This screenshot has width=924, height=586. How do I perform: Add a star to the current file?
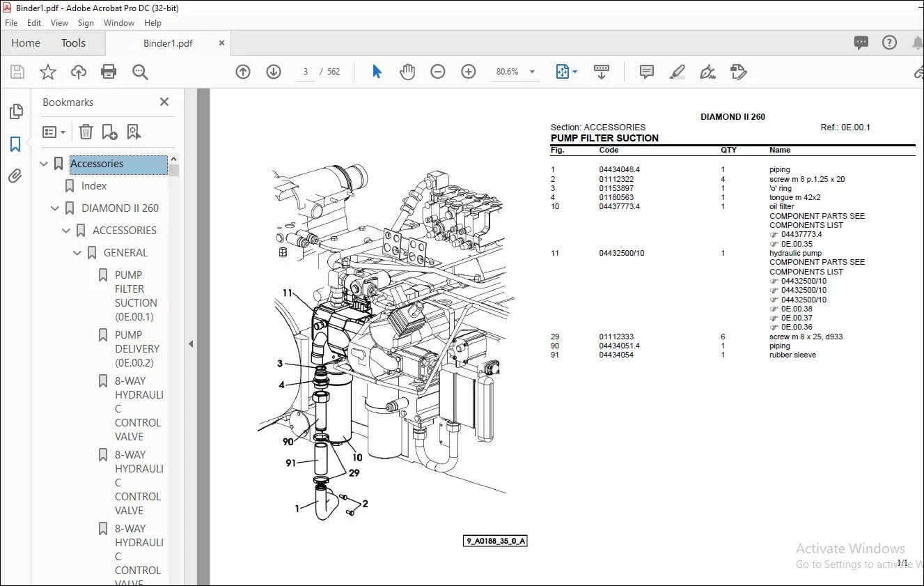[48, 72]
